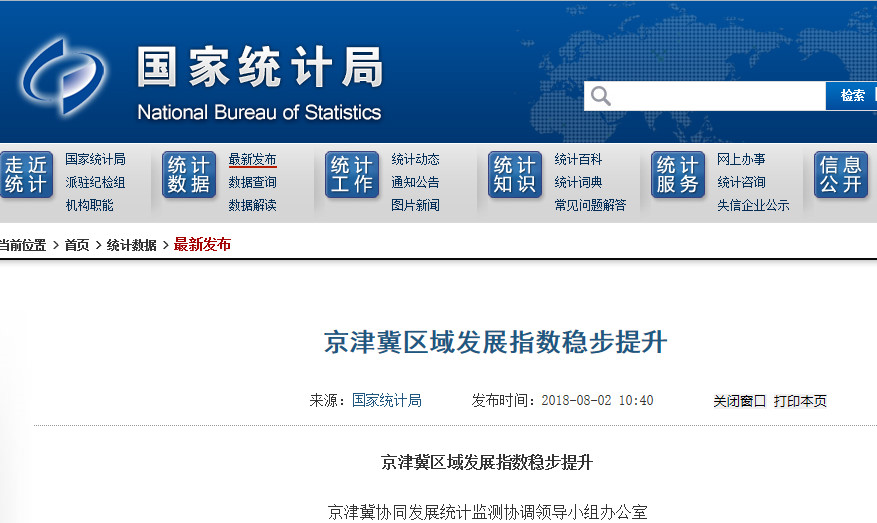877x523 pixels.
Task: Open the 失信企业公示 menu link
Action: click(x=753, y=205)
